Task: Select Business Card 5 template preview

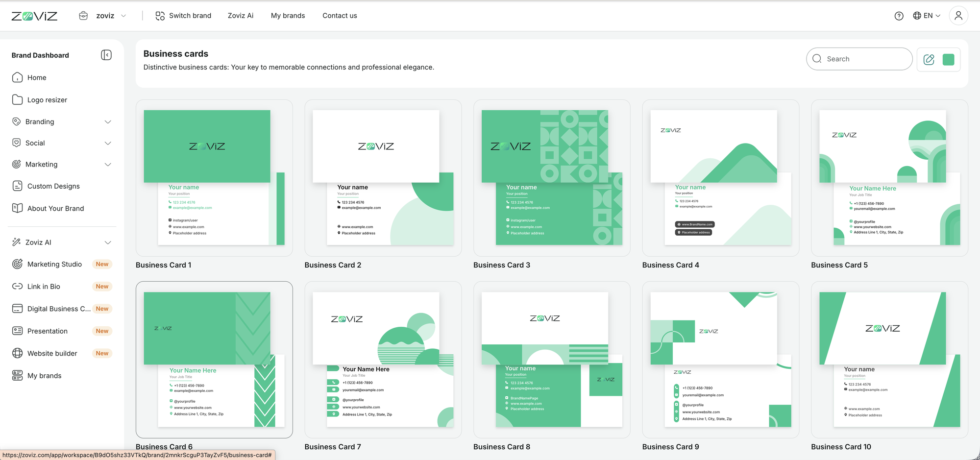Action: (x=889, y=178)
